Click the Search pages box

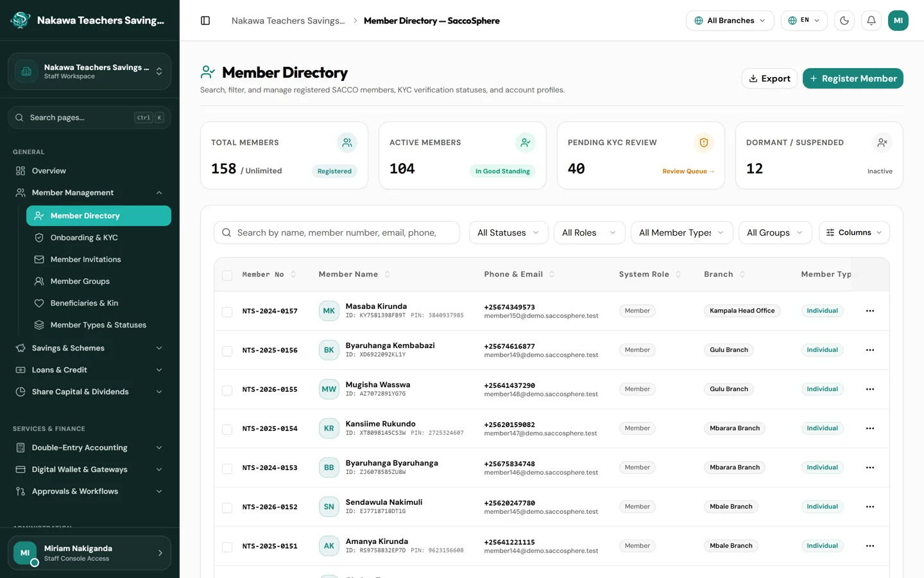tap(89, 118)
